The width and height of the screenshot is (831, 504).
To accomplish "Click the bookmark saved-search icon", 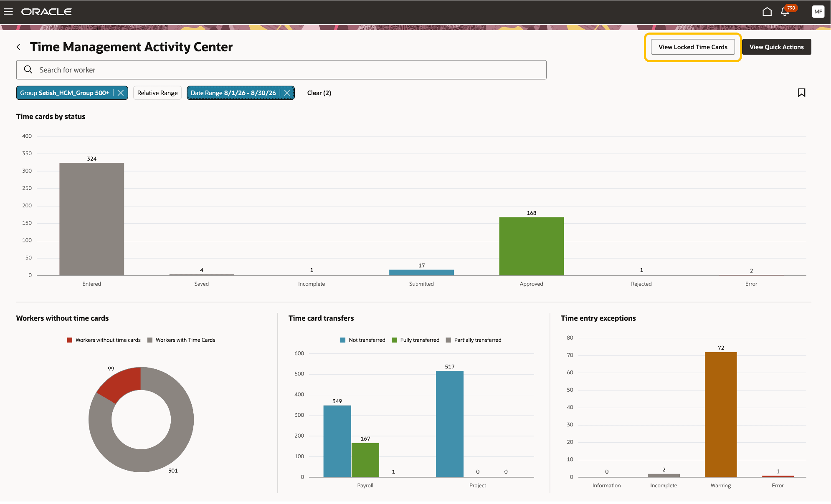I will [801, 93].
